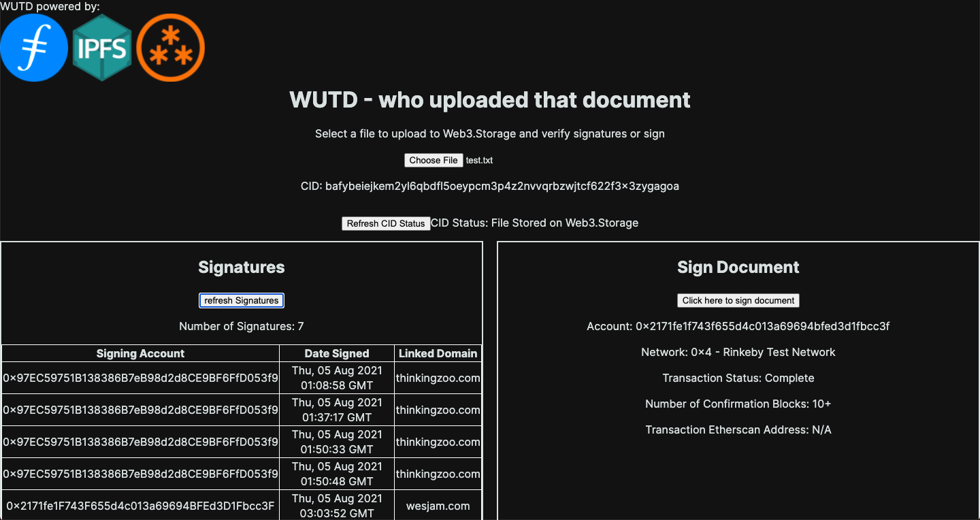Click thinkingzoo.com in the 01:50:33 row
This screenshot has width=980, height=520.
[x=438, y=442]
